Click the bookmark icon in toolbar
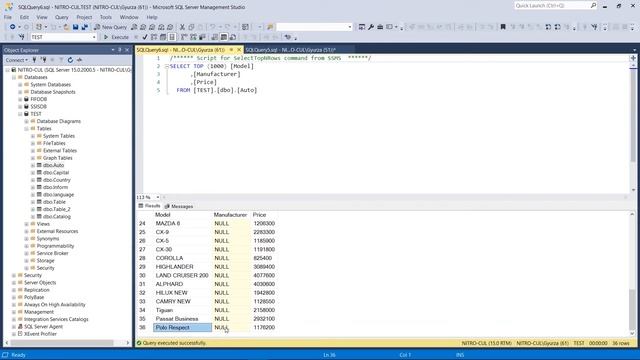 point(503,27)
